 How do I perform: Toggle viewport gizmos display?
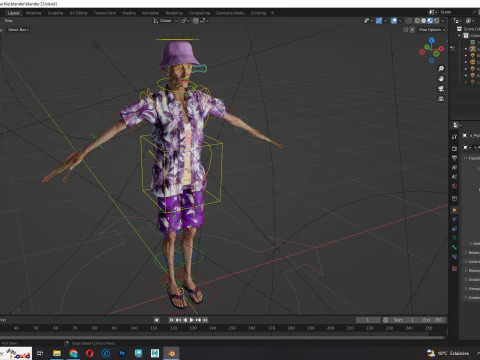[x=379, y=21]
